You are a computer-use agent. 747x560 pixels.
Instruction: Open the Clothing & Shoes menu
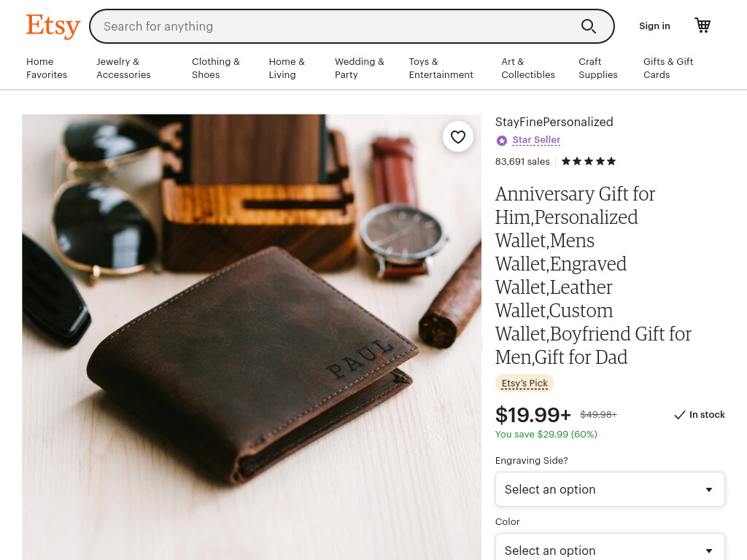click(216, 68)
